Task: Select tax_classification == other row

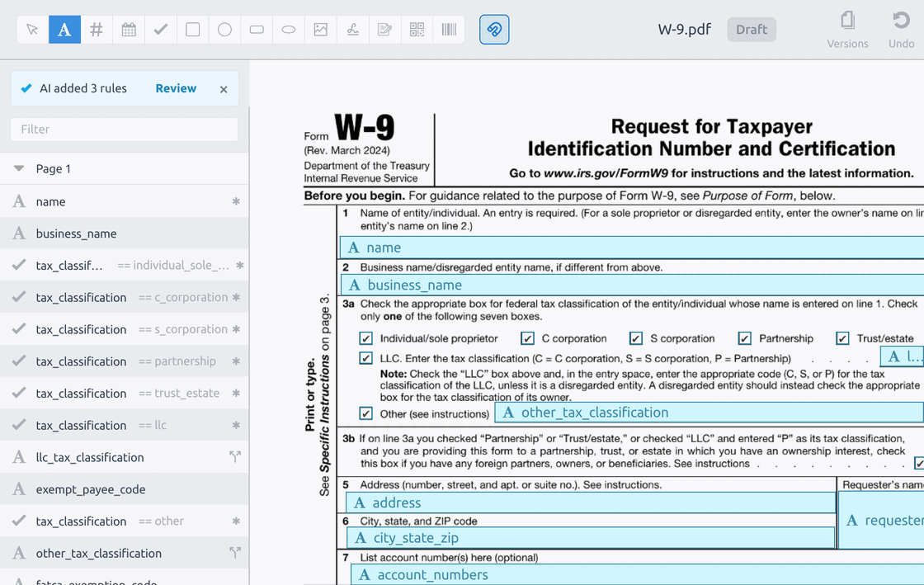Action: [x=125, y=521]
